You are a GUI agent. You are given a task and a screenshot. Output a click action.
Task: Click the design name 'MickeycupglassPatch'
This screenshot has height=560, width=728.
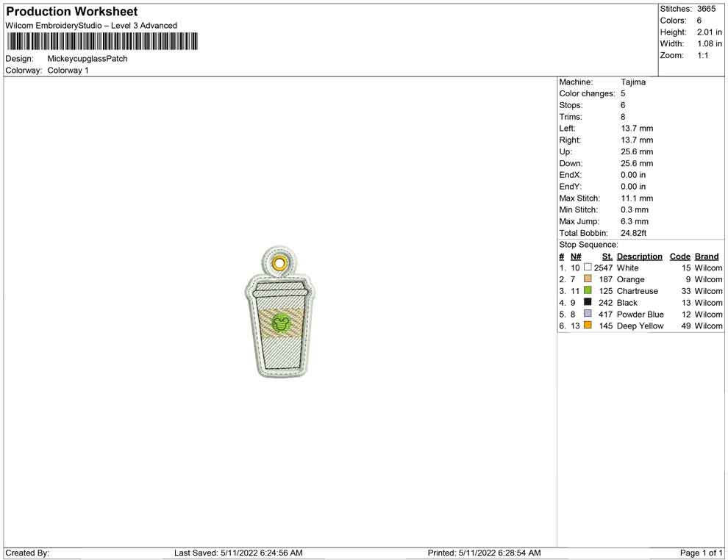[x=88, y=59]
